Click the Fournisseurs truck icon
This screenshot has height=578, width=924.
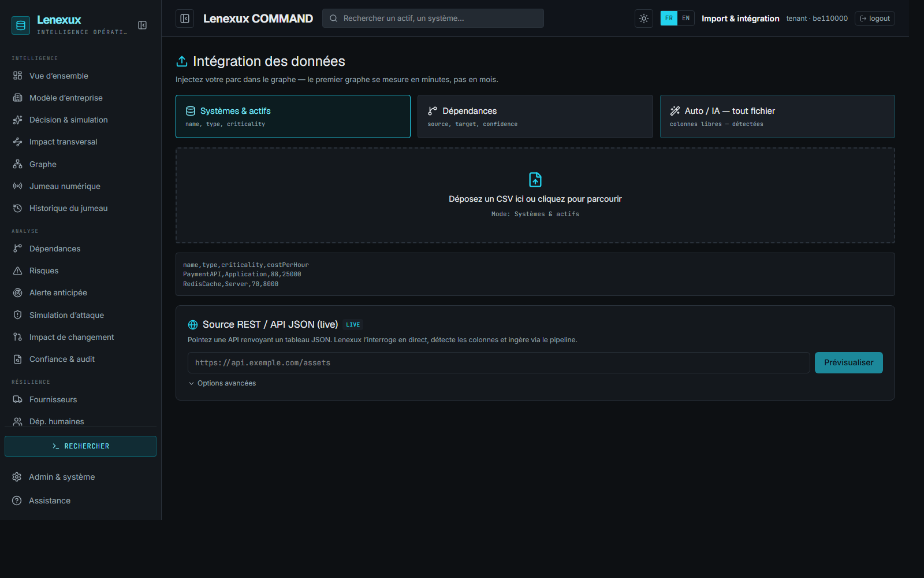[17, 399]
